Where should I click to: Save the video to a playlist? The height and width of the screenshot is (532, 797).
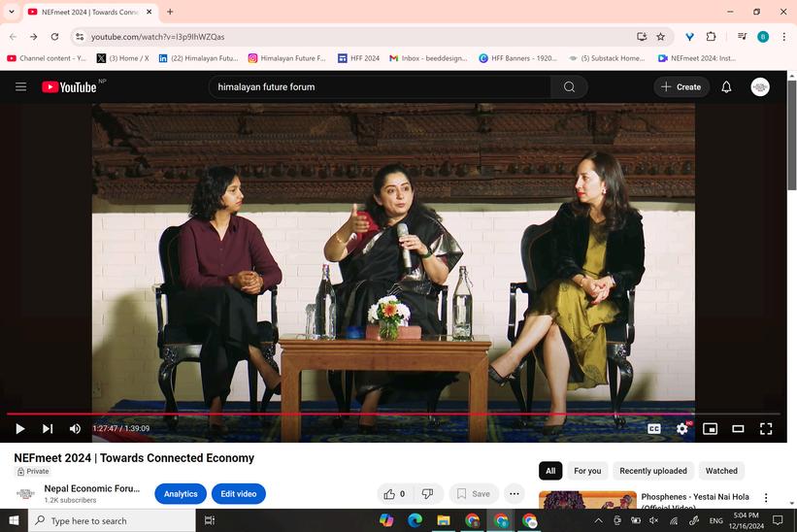click(x=474, y=493)
